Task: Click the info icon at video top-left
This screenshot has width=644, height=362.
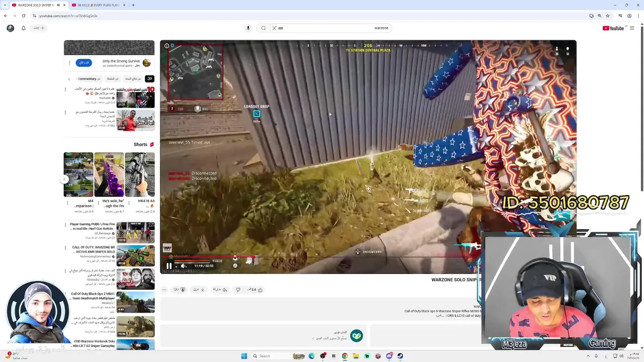Action: pos(167,46)
